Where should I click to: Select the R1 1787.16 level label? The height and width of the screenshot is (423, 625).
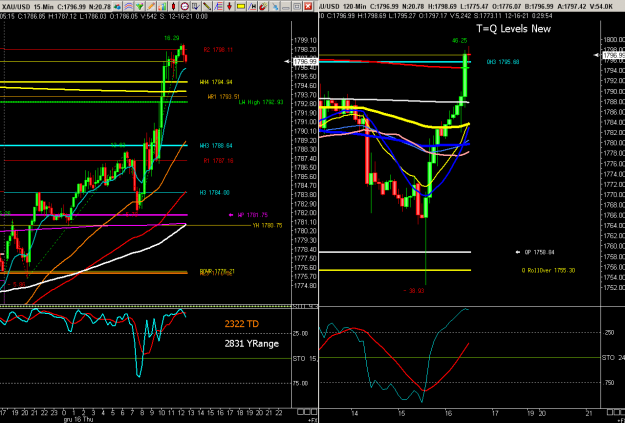(218, 161)
